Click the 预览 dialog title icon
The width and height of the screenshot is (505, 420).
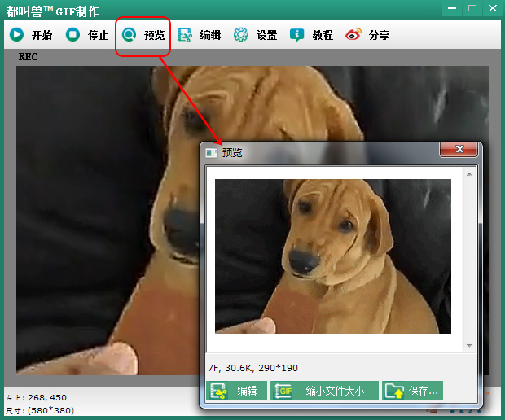[x=211, y=153]
